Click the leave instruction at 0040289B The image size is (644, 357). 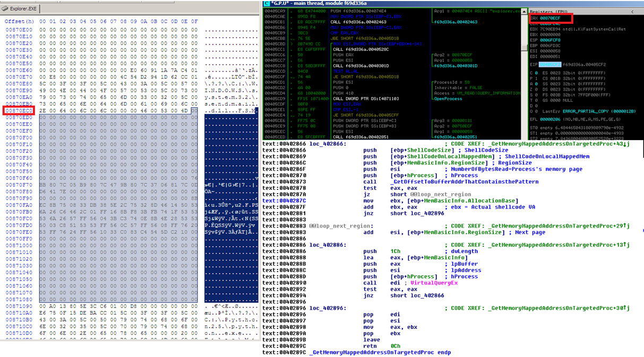point(372,339)
